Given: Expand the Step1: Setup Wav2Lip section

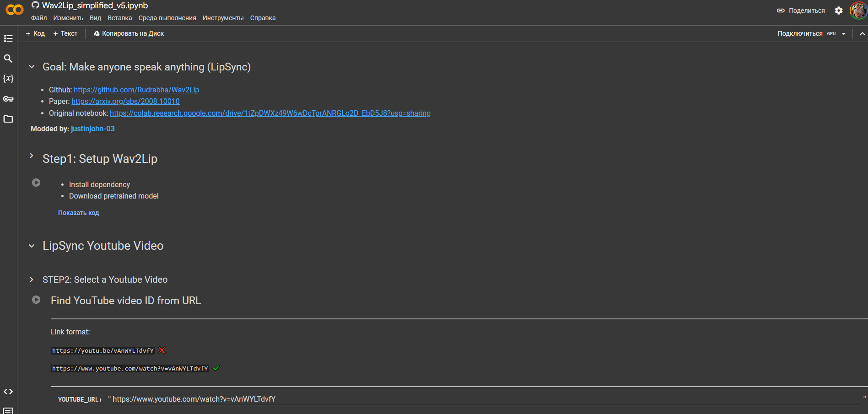Looking at the screenshot, I should click(32, 156).
